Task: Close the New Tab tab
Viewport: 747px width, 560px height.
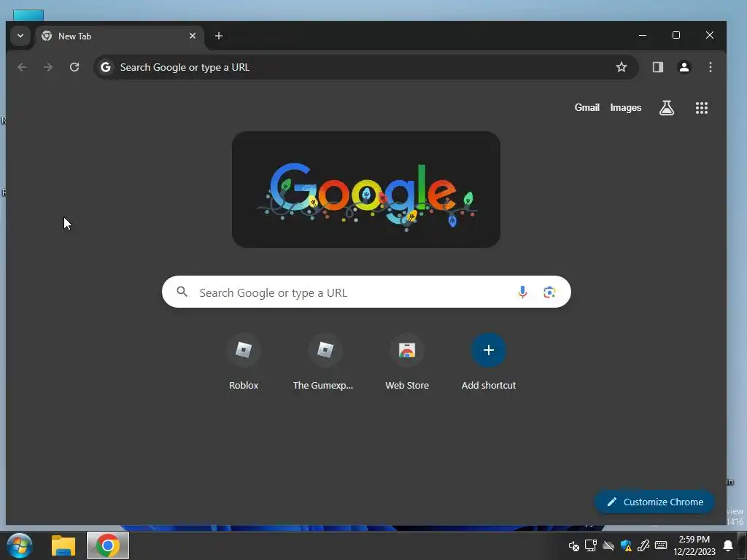Action: 193,36
